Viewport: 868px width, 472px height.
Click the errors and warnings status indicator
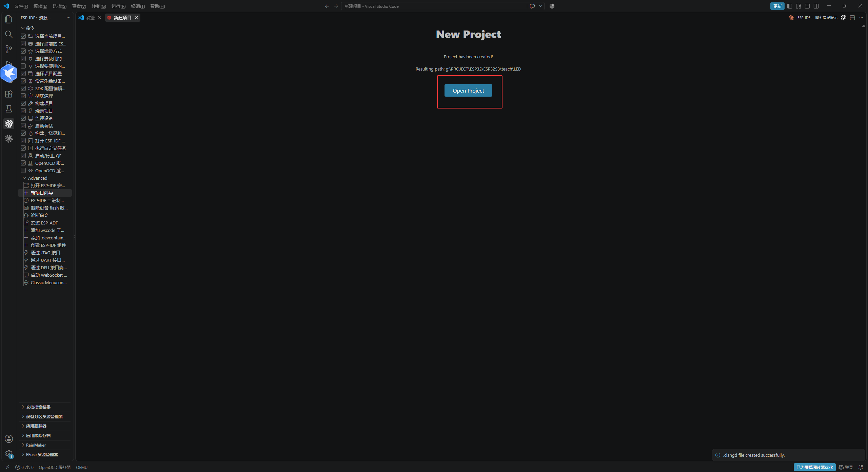24,467
